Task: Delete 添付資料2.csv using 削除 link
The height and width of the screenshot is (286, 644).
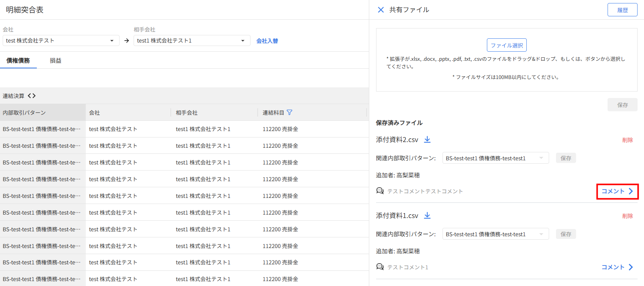Action: 627,140
